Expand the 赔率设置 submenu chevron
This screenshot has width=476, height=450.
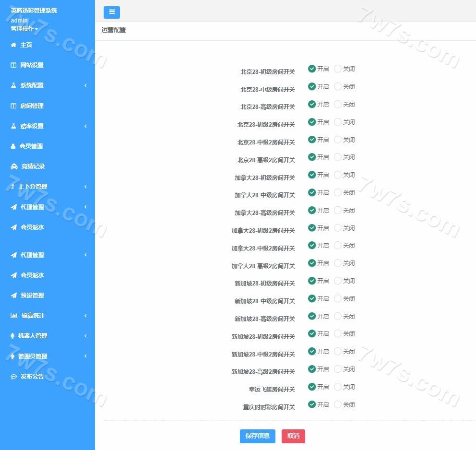click(x=85, y=126)
